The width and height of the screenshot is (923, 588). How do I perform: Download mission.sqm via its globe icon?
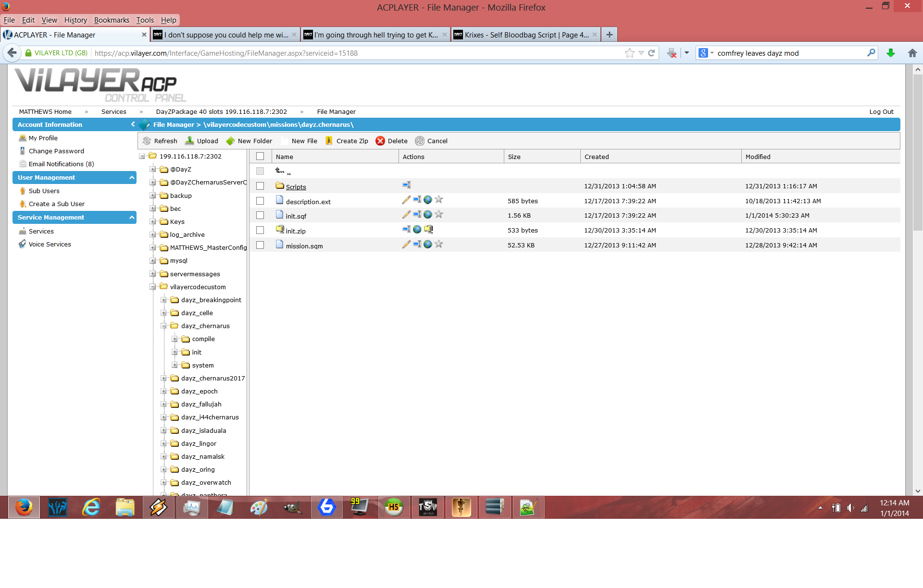[x=427, y=244]
